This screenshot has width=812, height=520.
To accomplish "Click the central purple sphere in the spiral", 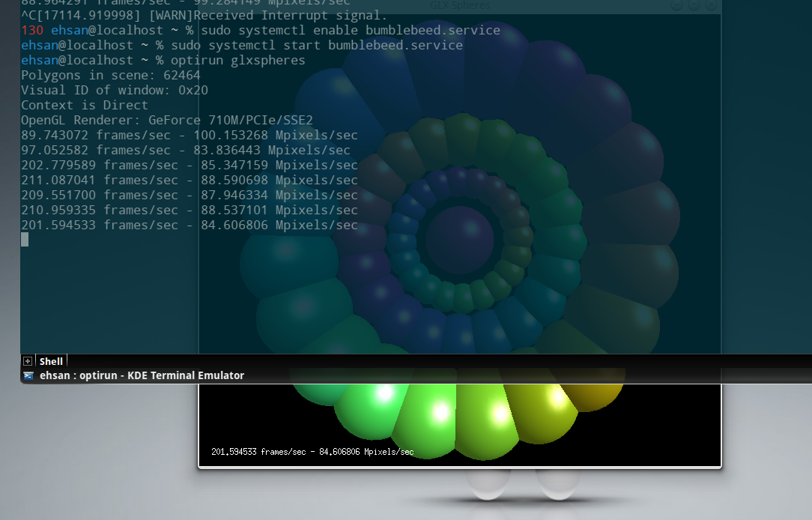I will (459, 240).
